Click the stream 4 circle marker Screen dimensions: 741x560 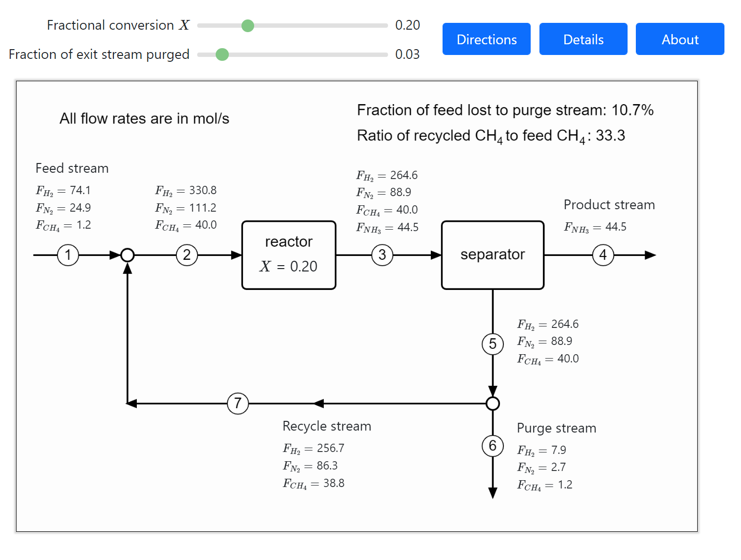(603, 255)
